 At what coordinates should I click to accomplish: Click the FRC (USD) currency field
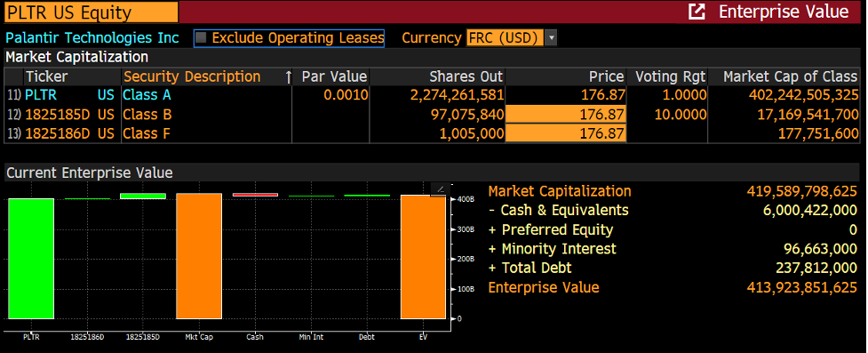505,37
